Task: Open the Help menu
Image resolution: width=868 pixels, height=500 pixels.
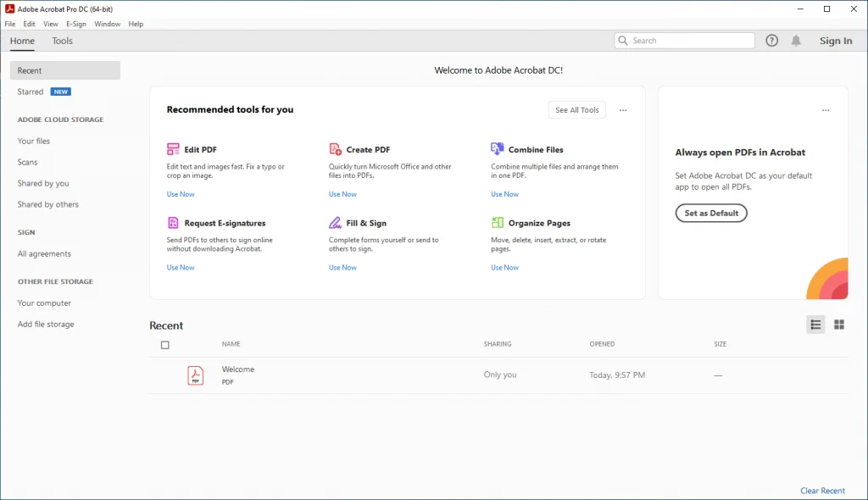Action: [x=136, y=24]
